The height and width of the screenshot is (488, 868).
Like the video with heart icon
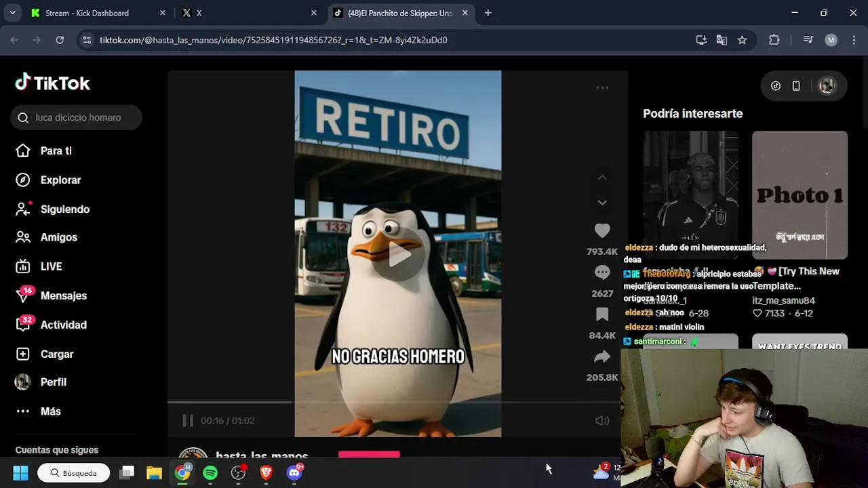[602, 230]
